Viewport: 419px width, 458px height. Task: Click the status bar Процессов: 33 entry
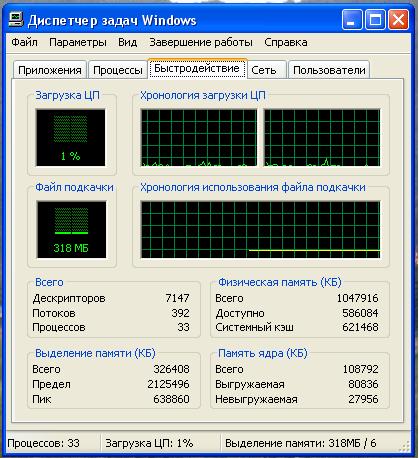click(x=43, y=443)
